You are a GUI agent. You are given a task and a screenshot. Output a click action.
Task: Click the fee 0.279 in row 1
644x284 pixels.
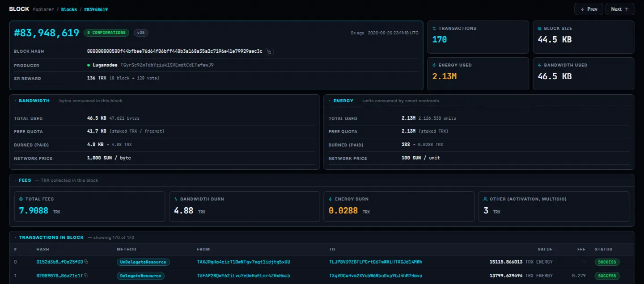pyautogui.click(x=580, y=276)
